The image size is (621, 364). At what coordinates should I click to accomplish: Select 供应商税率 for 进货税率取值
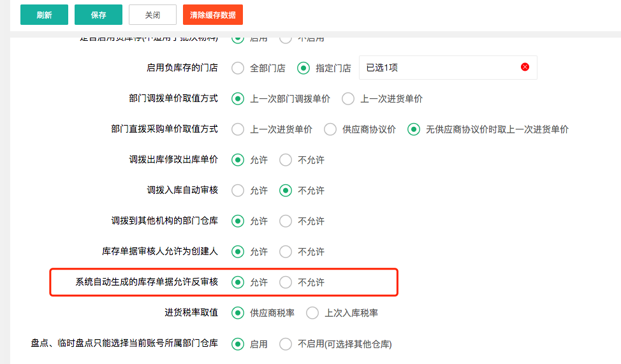pyautogui.click(x=238, y=313)
